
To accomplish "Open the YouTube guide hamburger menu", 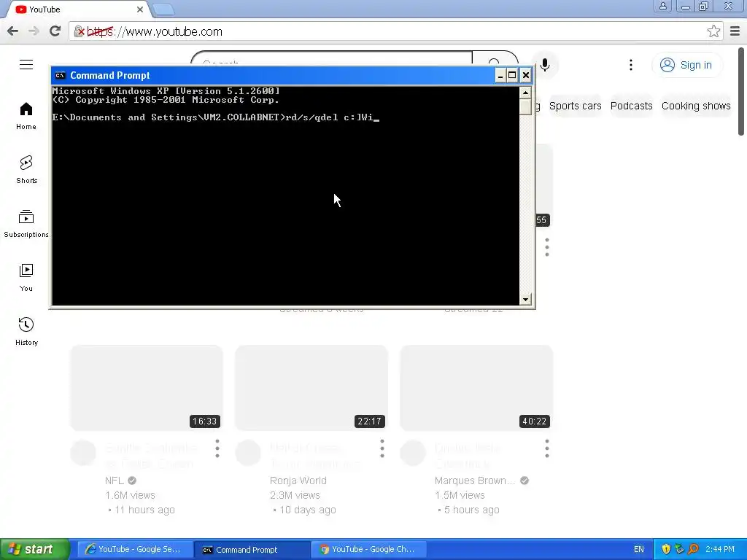I will click(x=26, y=64).
